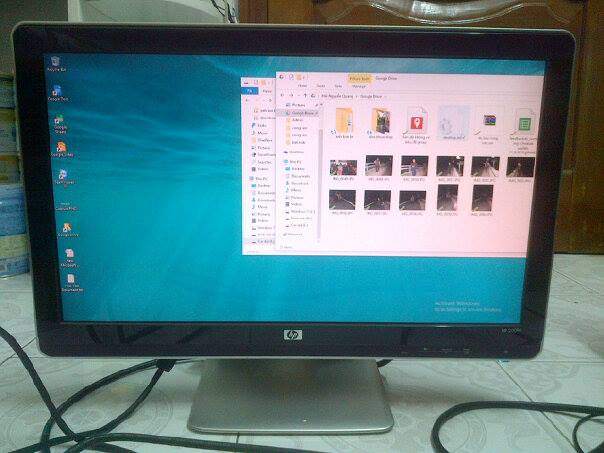Open the View ribbon tab
Screen dimensions: 604x453
[336, 86]
